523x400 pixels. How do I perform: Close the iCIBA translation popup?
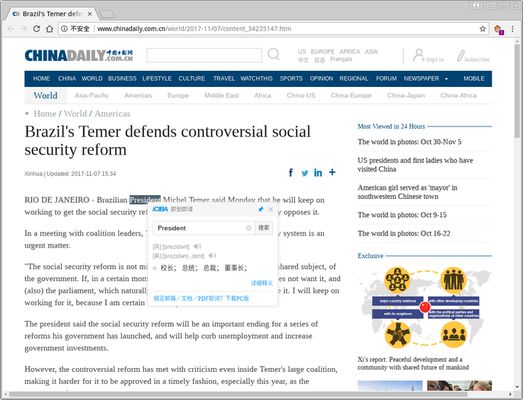271,209
